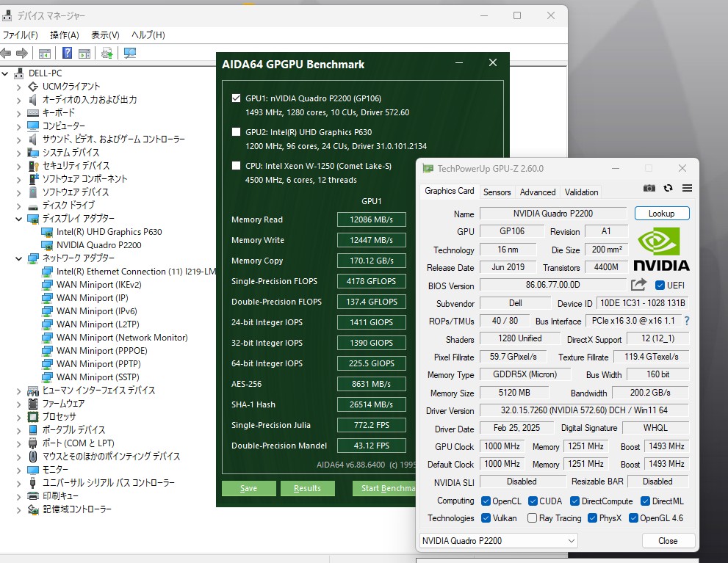Click the Update driver toolbar icon in Device Manager
728x563 pixels.
(x=107, y=54)
